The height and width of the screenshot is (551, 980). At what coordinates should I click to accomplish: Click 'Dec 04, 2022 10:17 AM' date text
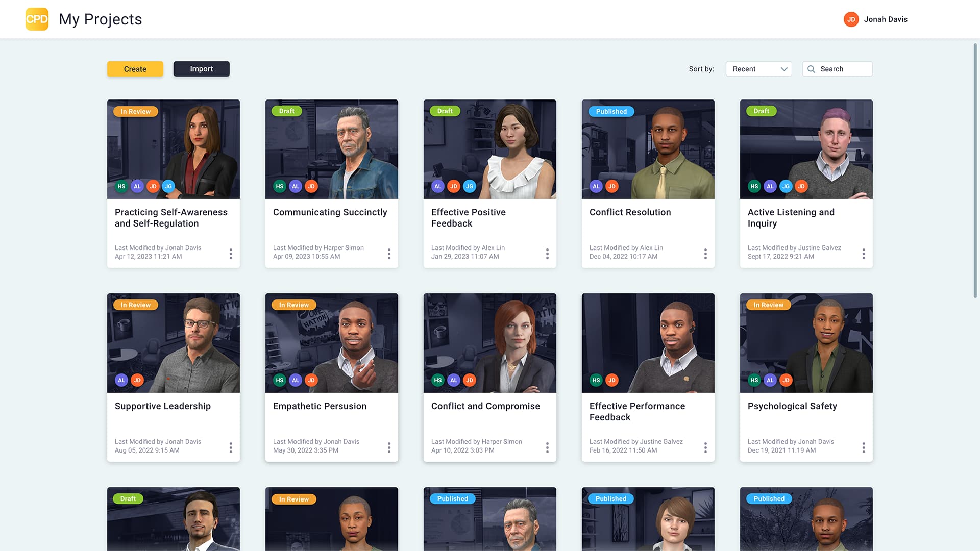pyautogui.click(x=623, y=257)
